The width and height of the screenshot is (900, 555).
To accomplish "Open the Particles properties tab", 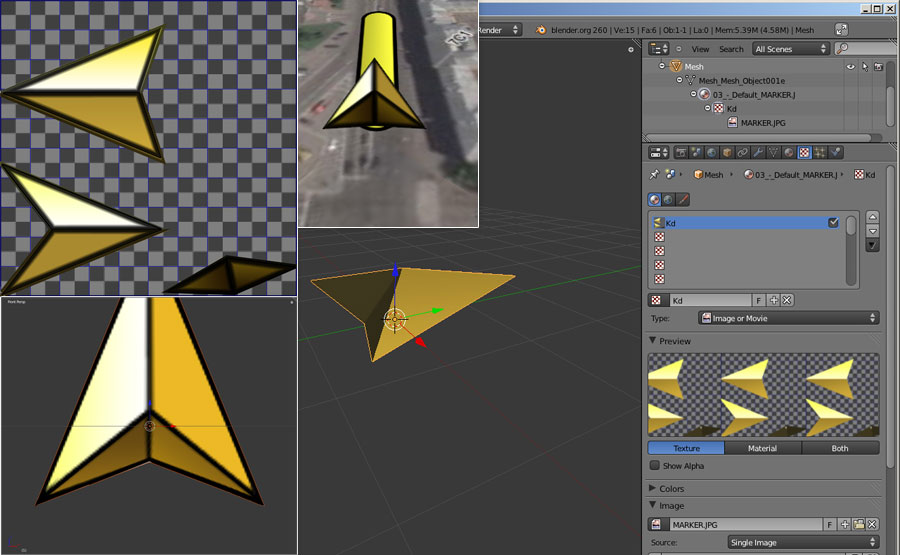I will [820, 153].
